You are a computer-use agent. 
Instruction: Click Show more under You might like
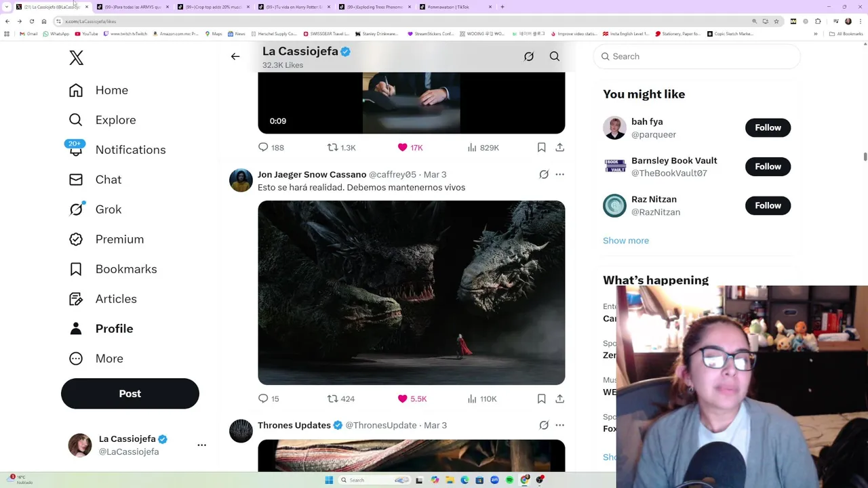pos(626,241)
